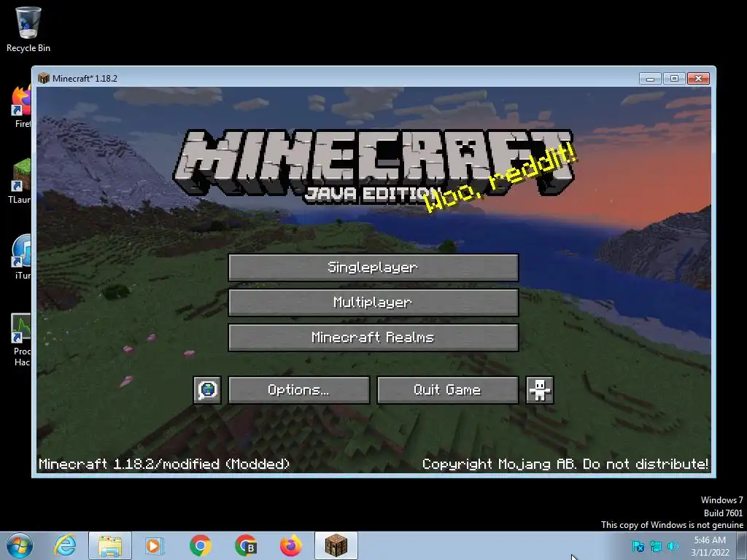Select the Process Hacker desktop shortcut
The image size is (747, 560).
[21, 340]
